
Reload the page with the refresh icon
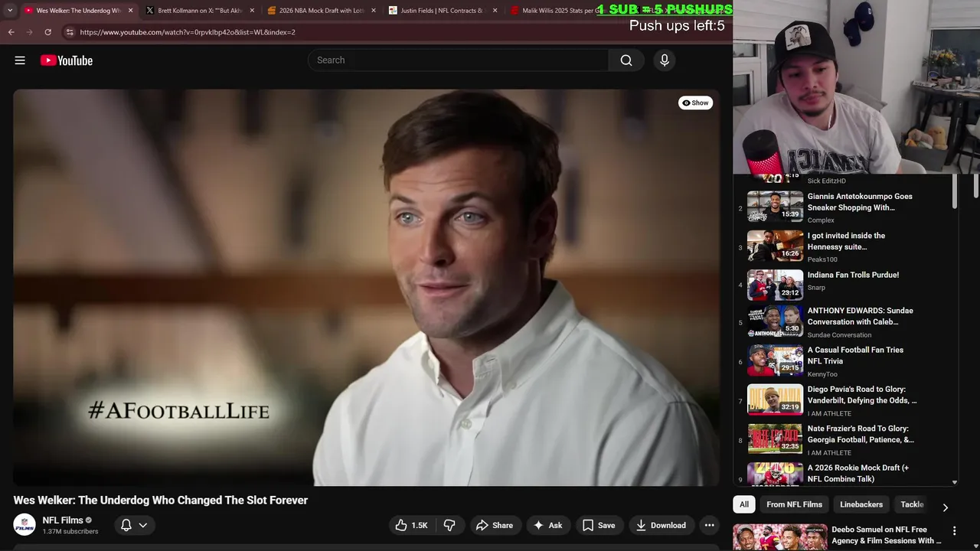point(47,32)
